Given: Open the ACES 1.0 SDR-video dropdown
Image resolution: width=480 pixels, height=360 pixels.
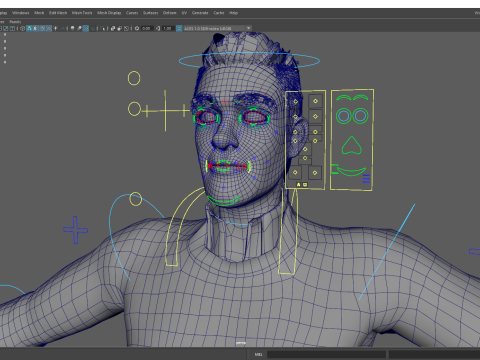Looking at the screenshot, I should pyautogui.click(x=217, y=28).
